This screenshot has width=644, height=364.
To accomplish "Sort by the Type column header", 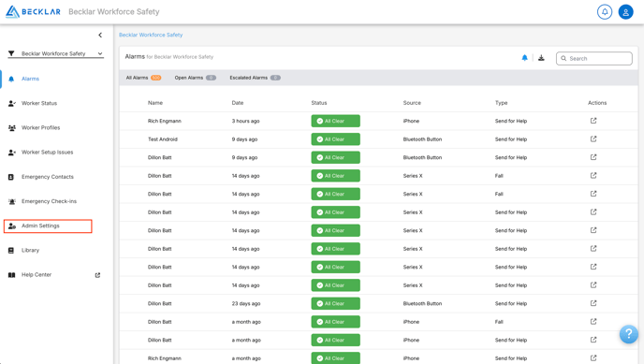I will (x=501, y=103).
